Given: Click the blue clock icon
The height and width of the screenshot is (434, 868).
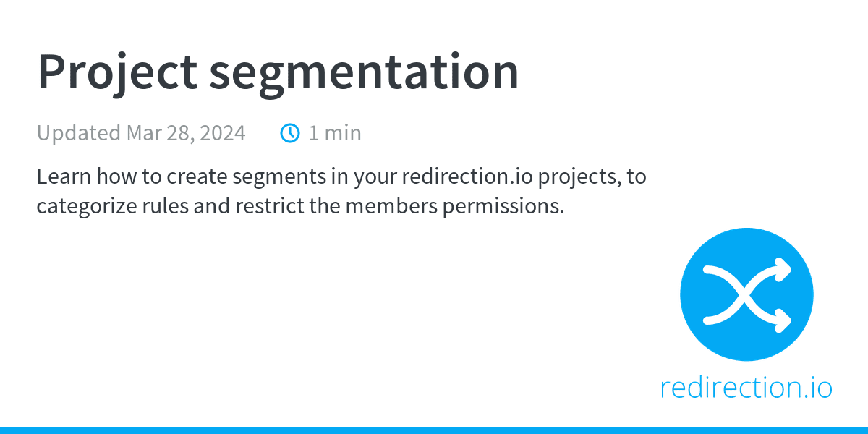Looking at the screenshot, I should pyautogui.click(x=290, y=133).
